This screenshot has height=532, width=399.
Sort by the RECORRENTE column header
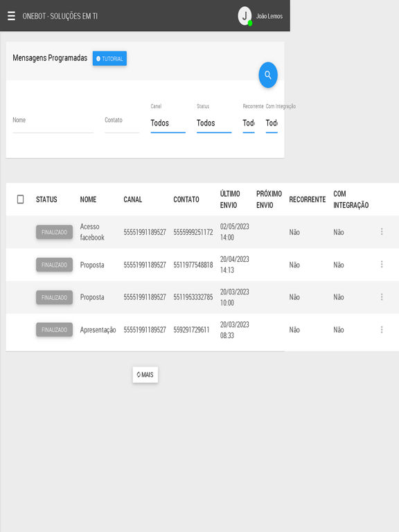(x=308, y=199)
